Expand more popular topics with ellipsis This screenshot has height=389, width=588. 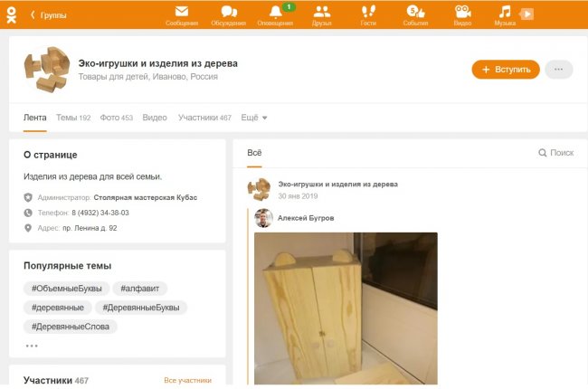(32, 346)
